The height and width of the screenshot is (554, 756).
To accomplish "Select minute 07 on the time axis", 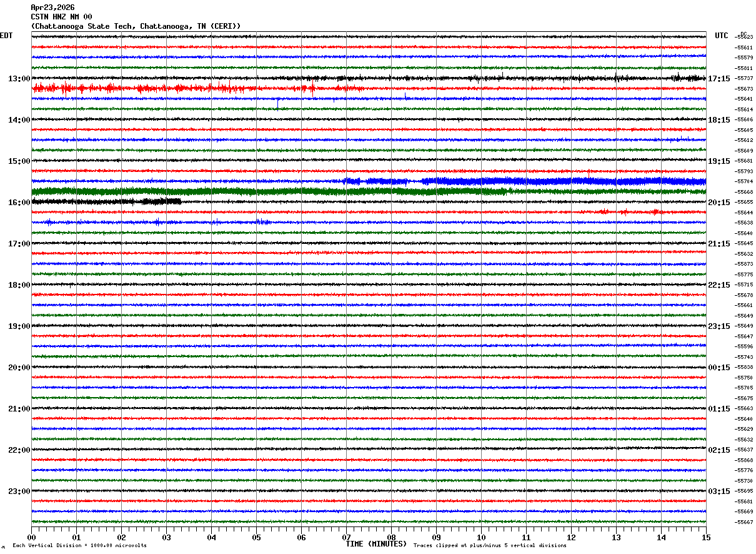I will click(346, 537).
